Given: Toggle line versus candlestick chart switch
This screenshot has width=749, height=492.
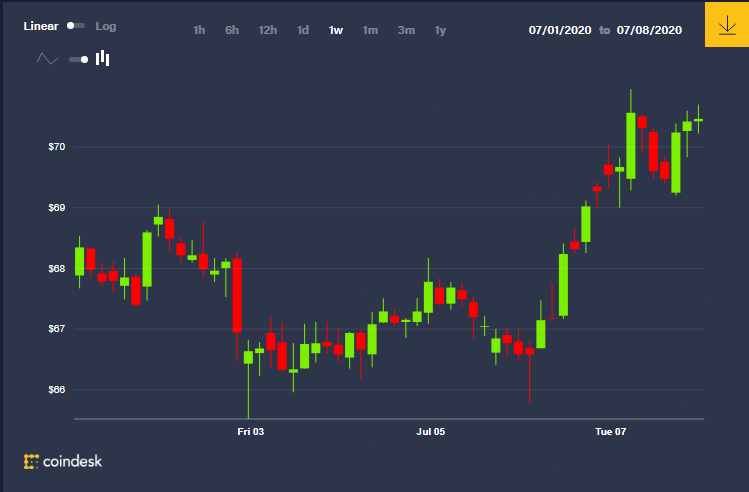Looking at the screenshot, I should click(79, 60).
